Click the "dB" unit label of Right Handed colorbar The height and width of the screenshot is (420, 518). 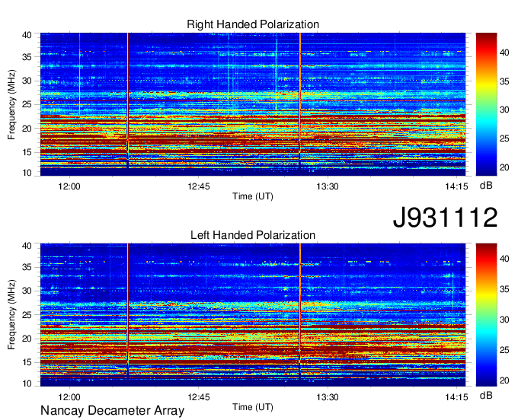(x=486, y=186)
